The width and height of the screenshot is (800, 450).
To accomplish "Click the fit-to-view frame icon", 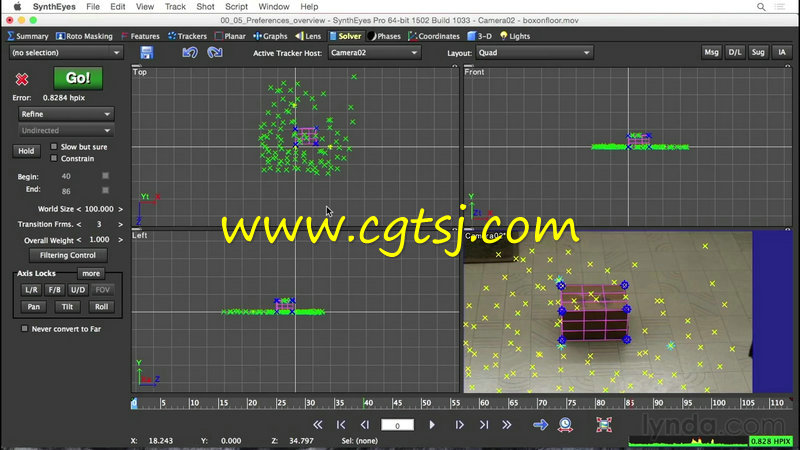I will tap(604, 424).
